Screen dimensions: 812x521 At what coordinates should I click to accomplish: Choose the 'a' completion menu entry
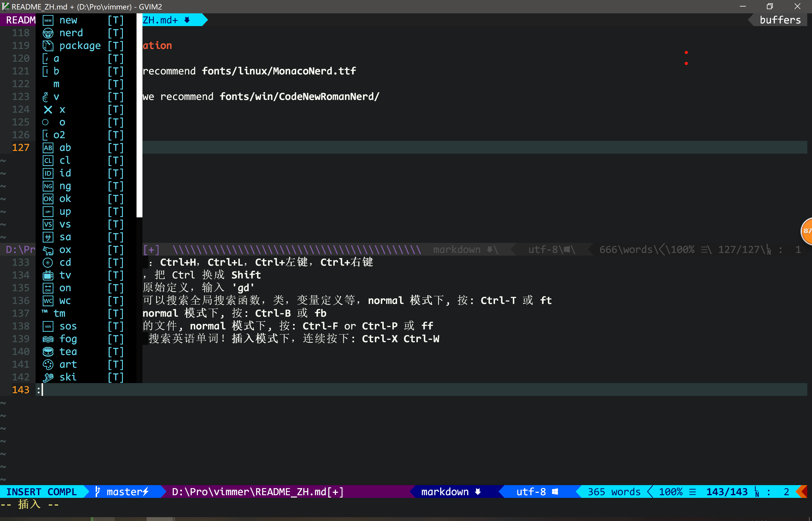[86, 58]
